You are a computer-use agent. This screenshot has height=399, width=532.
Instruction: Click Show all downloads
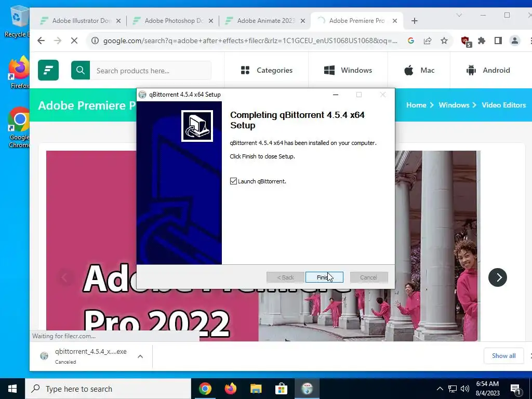click(503, 355)
